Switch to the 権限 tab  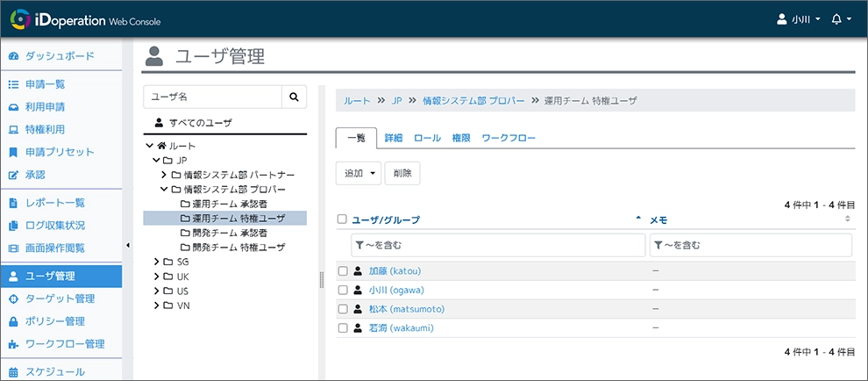click(461, 138)
